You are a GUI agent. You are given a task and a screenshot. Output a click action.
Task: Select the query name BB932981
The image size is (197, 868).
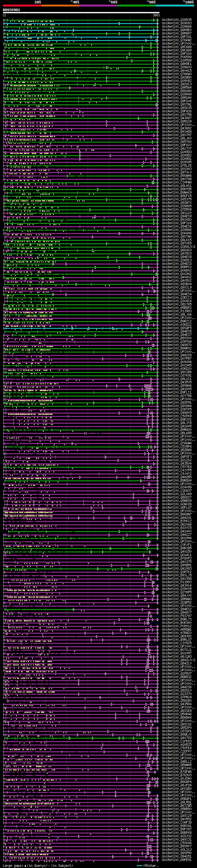coord(11,10)
